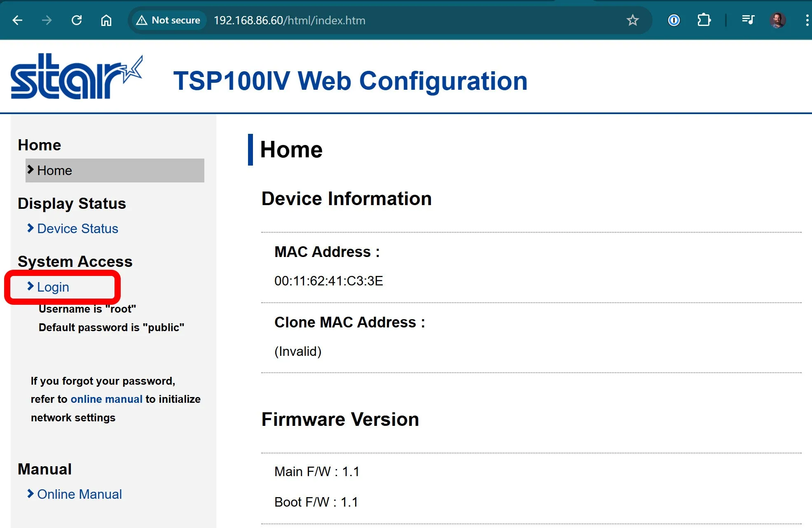This screenshot has width=812, height=528.
Task: Reload the printer configuration page
Action: (x=77, y=20)
